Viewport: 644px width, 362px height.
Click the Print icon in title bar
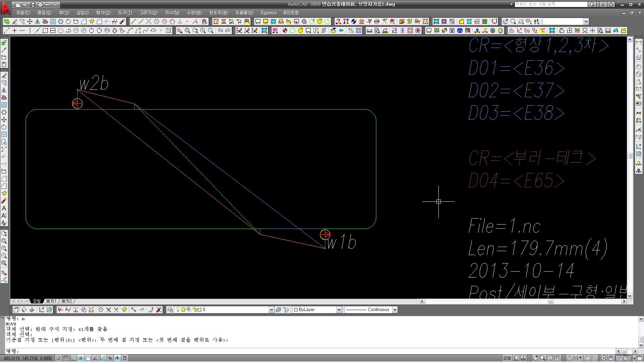click(x=40, y=5)
